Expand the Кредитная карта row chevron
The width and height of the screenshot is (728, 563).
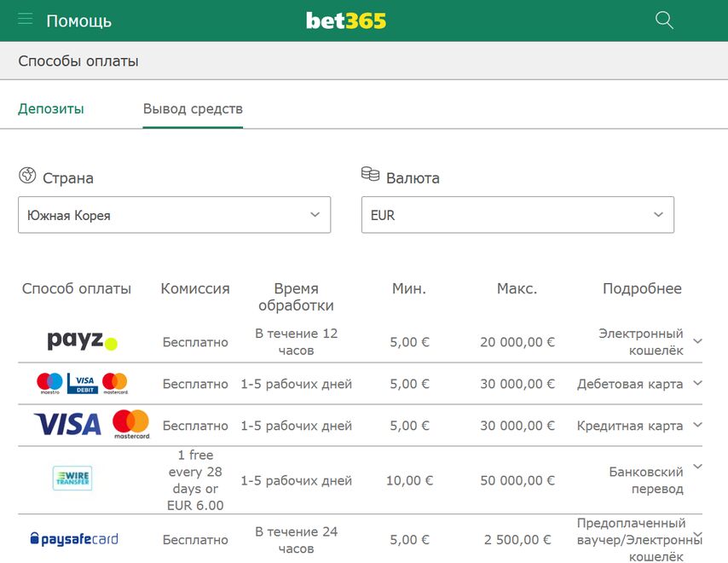point(697,425)
